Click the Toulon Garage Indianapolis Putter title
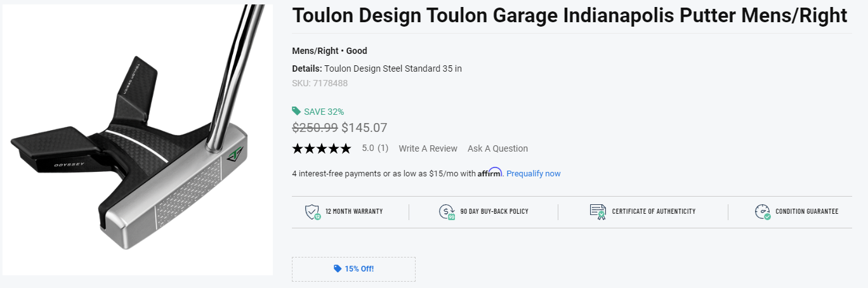Image resolution: width=868 pixels, height=288 pixels. pos(569,16)
